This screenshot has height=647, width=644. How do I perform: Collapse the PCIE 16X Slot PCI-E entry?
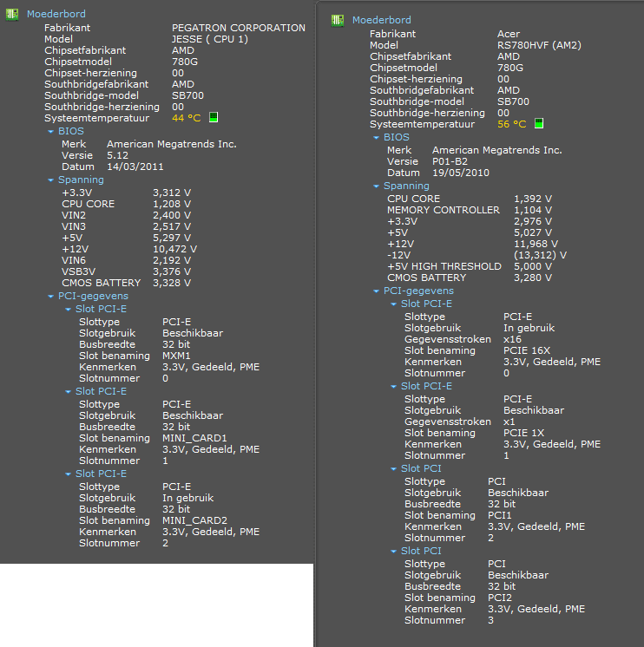[393, 304]
